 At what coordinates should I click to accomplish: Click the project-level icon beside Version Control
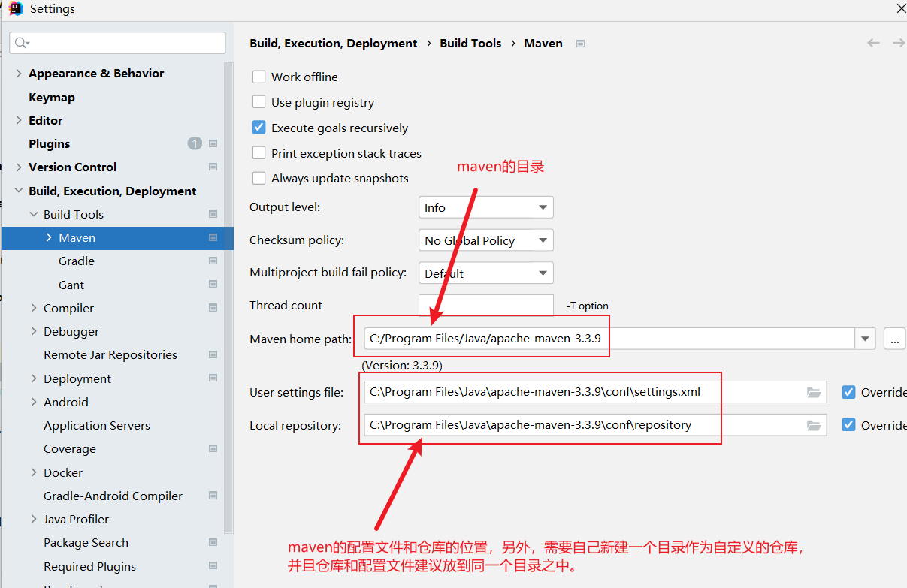[x=213, y=167]
